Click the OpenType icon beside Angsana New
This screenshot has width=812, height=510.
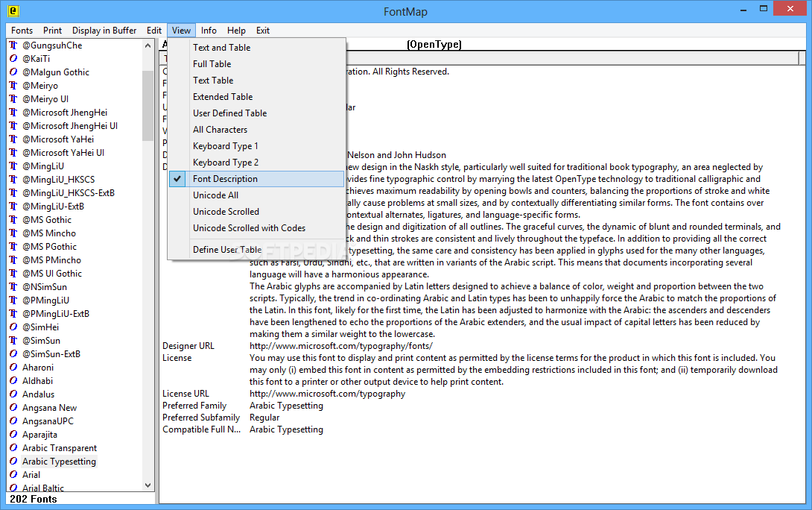[x=13, y=407]
